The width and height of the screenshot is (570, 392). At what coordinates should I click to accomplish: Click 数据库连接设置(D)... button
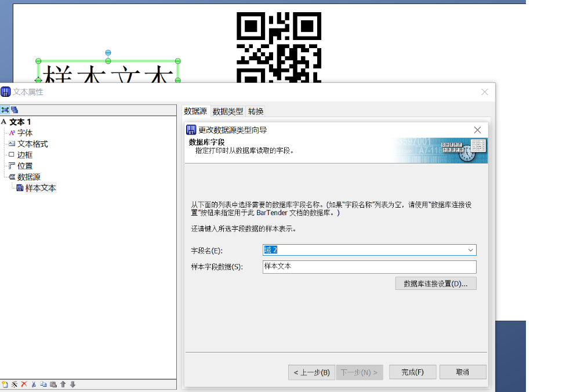(x=436, y=284)
